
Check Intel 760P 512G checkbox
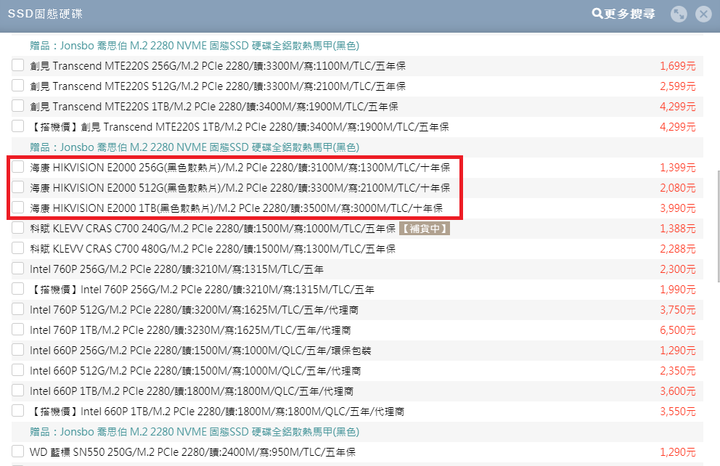coord(18,309)
